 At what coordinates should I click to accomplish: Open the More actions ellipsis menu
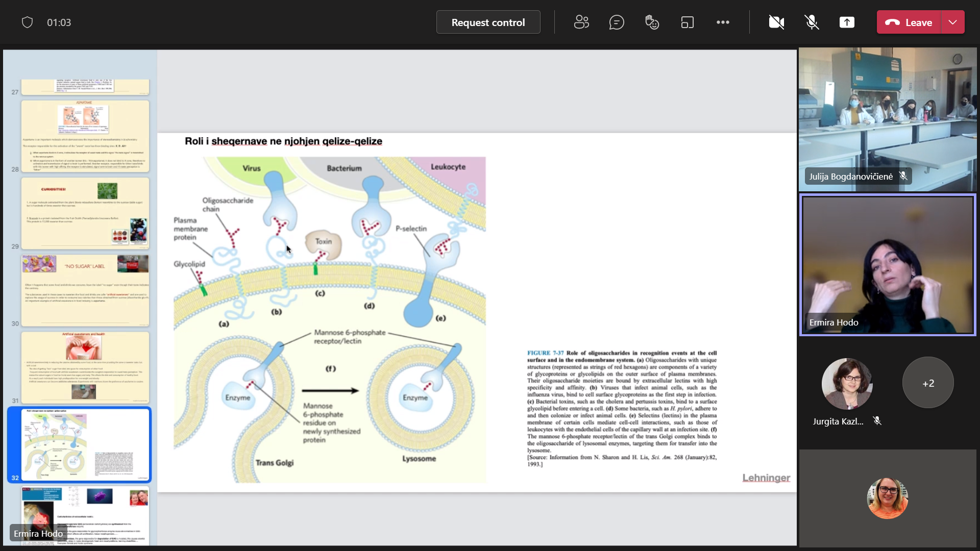click(x=723, y=22)
